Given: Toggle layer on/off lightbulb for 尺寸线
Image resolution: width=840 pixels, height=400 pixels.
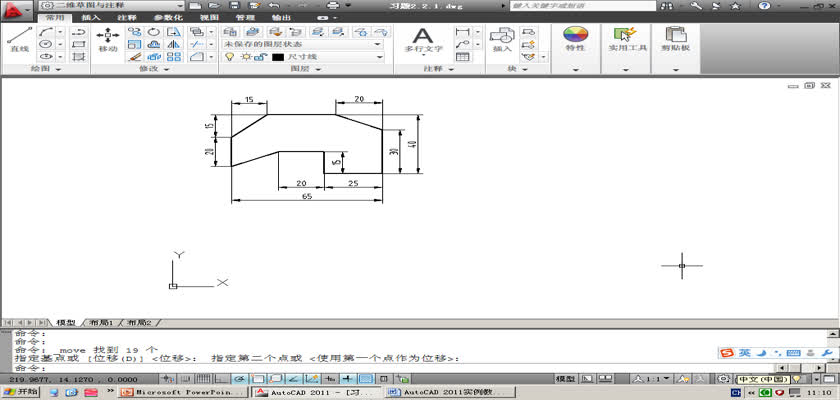Looking at the screenshot, I should (230, 57).
